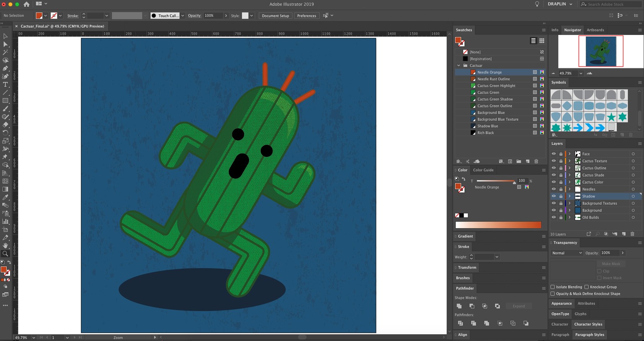Select the Paintbrush tool
Image resolution: width=644 pixels, height=341 pixels.
pyautogui.click(x=5, y=109)
